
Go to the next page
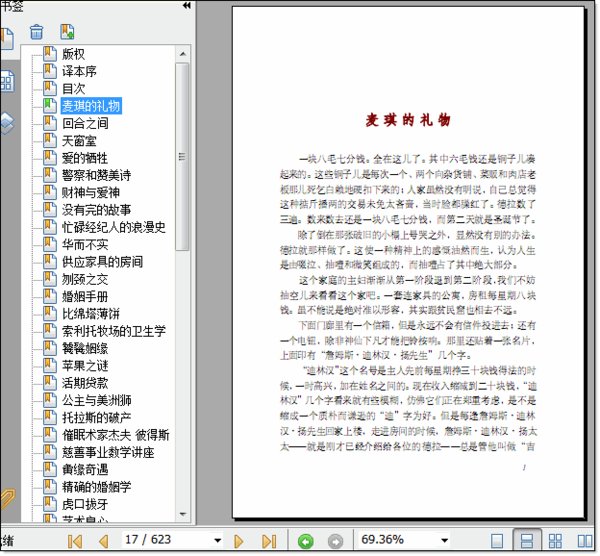[238, 541]
